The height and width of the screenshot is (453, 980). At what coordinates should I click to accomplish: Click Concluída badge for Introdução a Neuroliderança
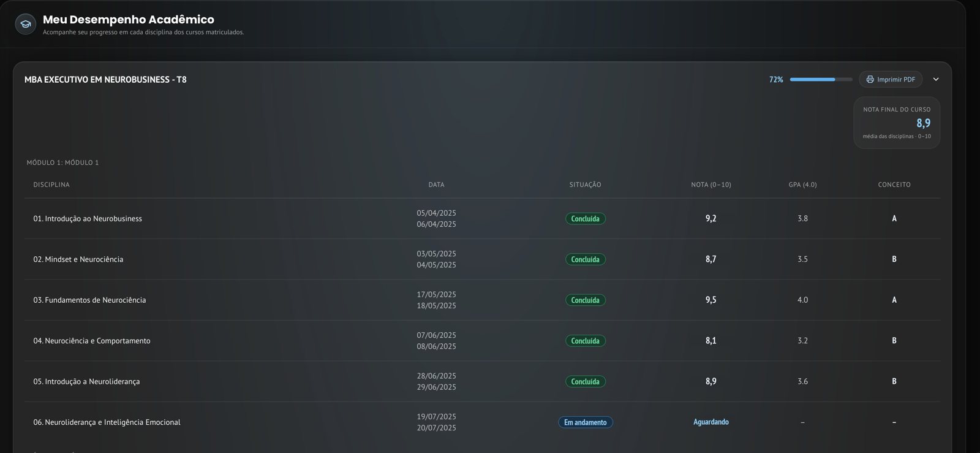click(x=586, y=381)
